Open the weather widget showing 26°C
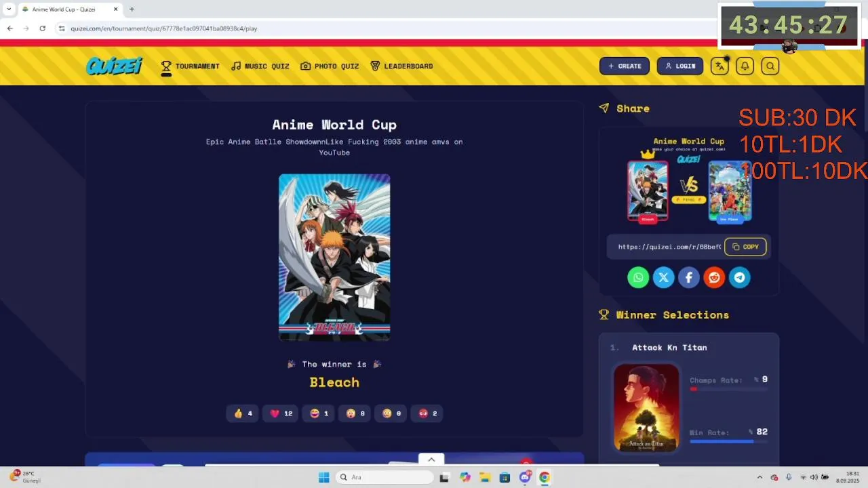868x488 pixels. click(26, 476)
